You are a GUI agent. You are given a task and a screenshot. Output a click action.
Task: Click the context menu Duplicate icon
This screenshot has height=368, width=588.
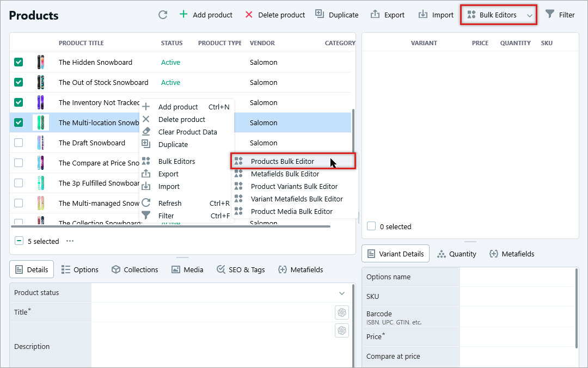146,144
